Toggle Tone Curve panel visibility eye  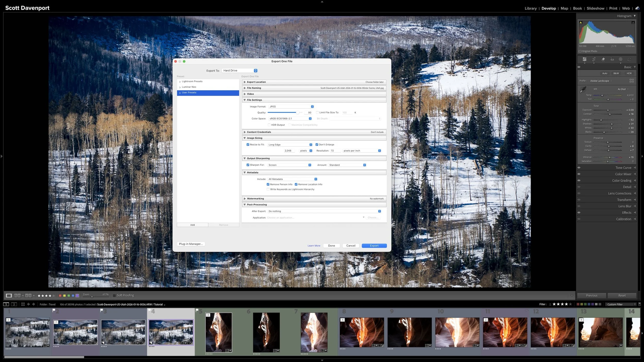(x=579, y=168)
